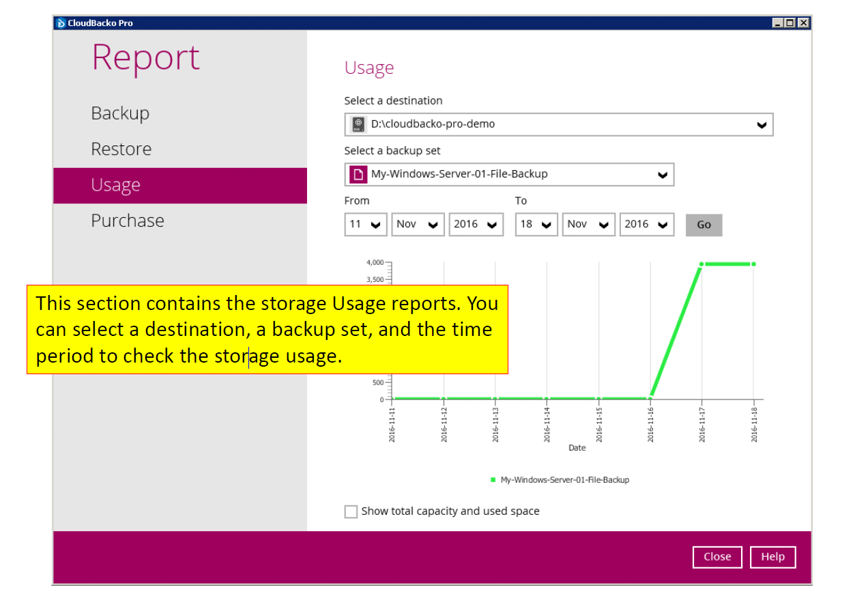
Task: Click the 2016-11-17 data point on chart
Action: [701, 264]
